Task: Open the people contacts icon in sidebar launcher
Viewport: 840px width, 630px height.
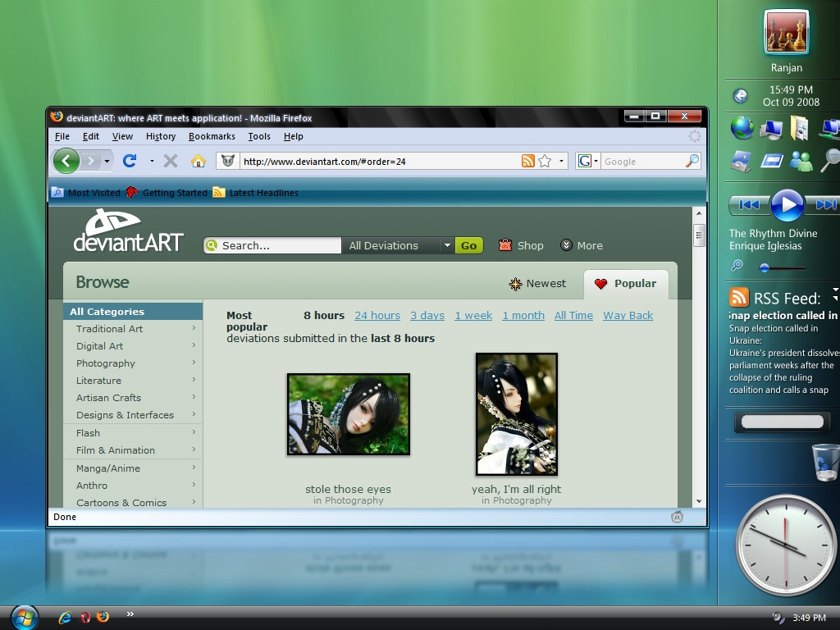Action: [x=801, y=162]
